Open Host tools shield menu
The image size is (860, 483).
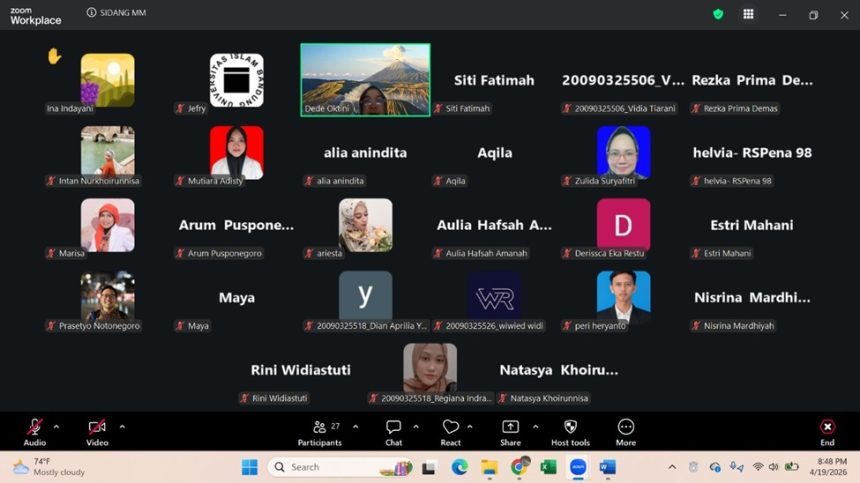pyautogui.click(x=570, y=431)
